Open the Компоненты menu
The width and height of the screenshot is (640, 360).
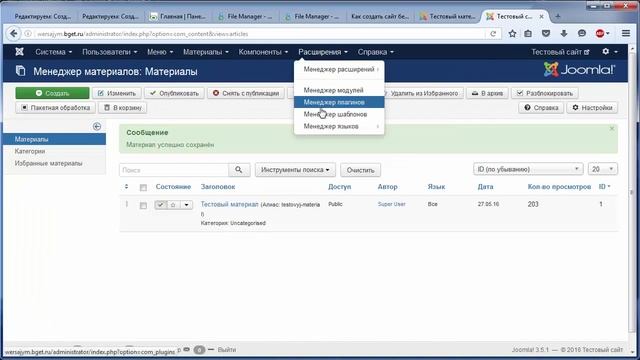pyautogui.click(x=263, y=52)
